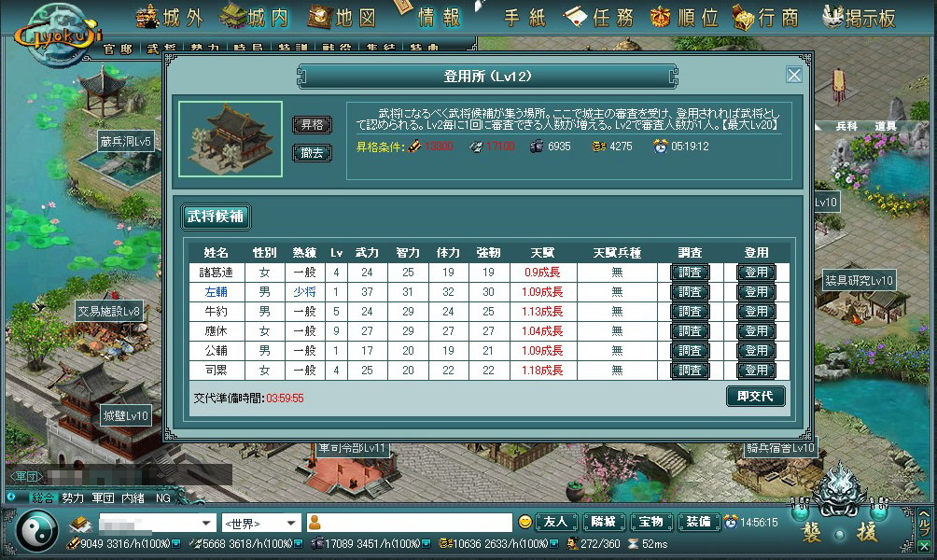Image resolution: width=937 pixels, height=560 pixels.
Task: Click the 城壁Lv10 building label
Action: (125, 416)
